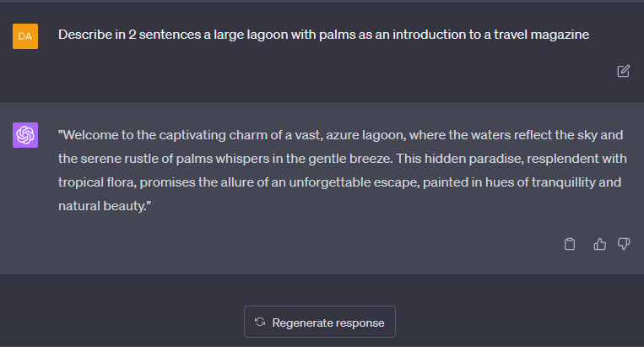Click the words 'travel magazine' in the prompt
This screenshot has width=644, height=347.
click(541, 35)
